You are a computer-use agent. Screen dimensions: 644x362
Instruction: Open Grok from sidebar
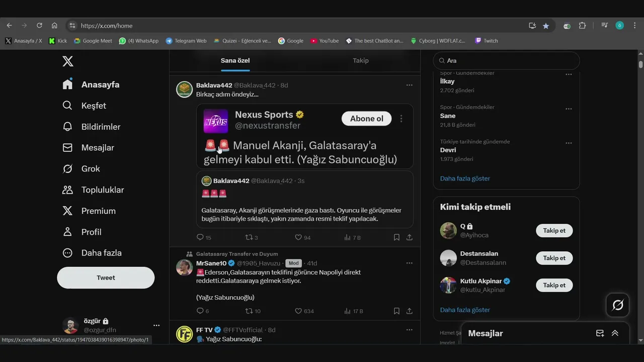pyautogui.click(x=81, y=169)
